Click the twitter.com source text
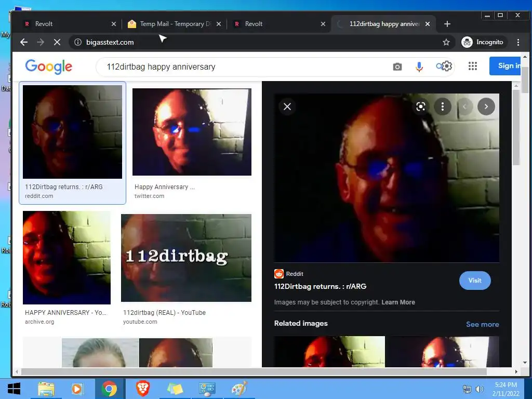 [149, 196]
